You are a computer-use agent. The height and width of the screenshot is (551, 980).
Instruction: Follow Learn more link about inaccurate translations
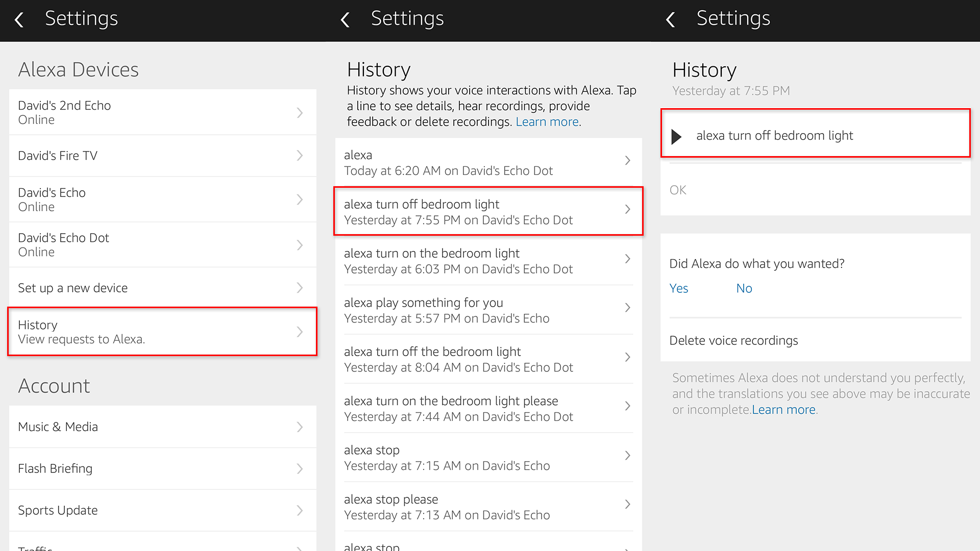(x=783, y=410)
